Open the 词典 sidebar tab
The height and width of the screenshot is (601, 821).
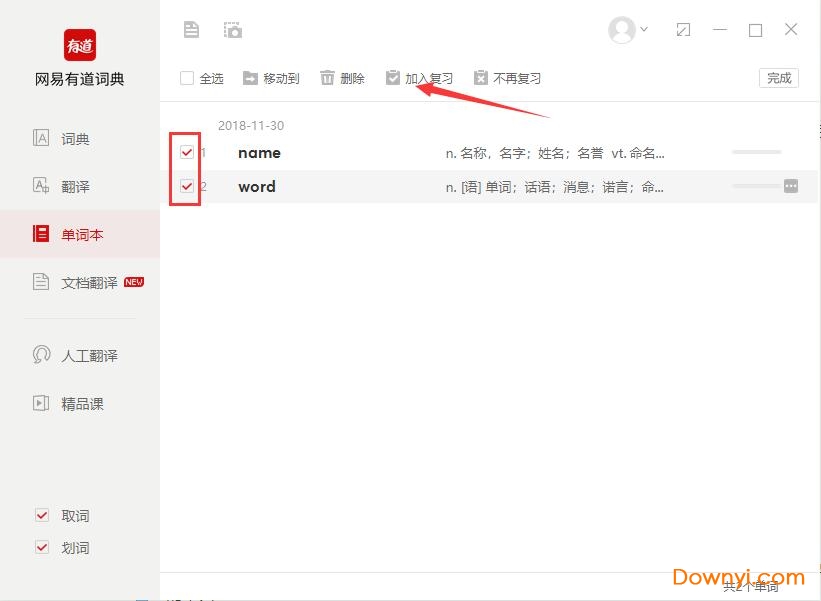tap(75, 139)
